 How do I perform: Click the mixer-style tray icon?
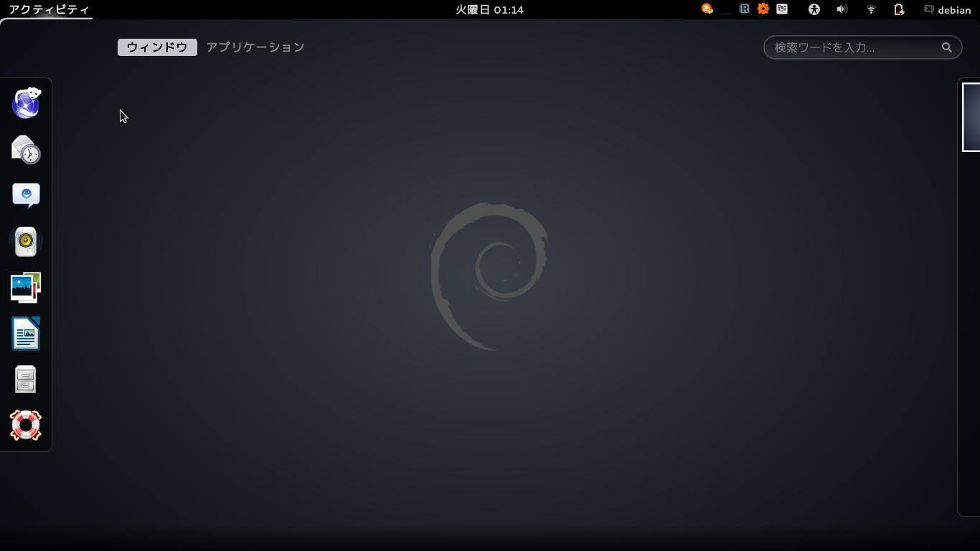click(782, 9)
